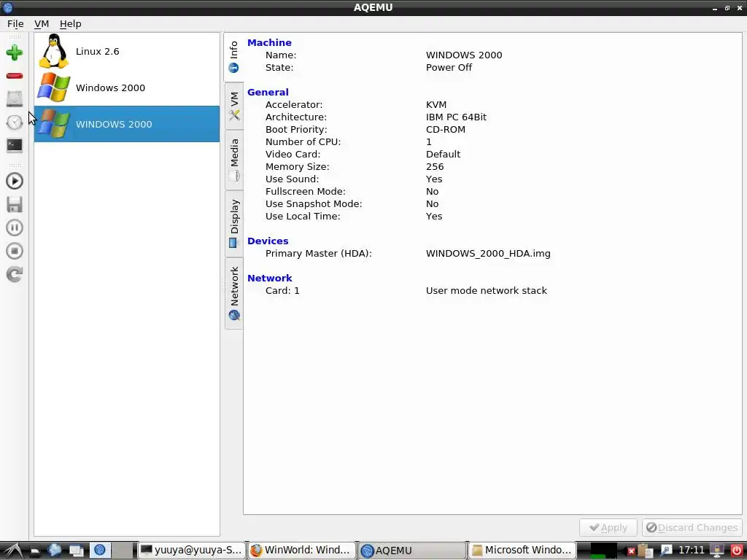Click the clock icon in the left toolbar
The image size is (747, 560).
(15, 122)
